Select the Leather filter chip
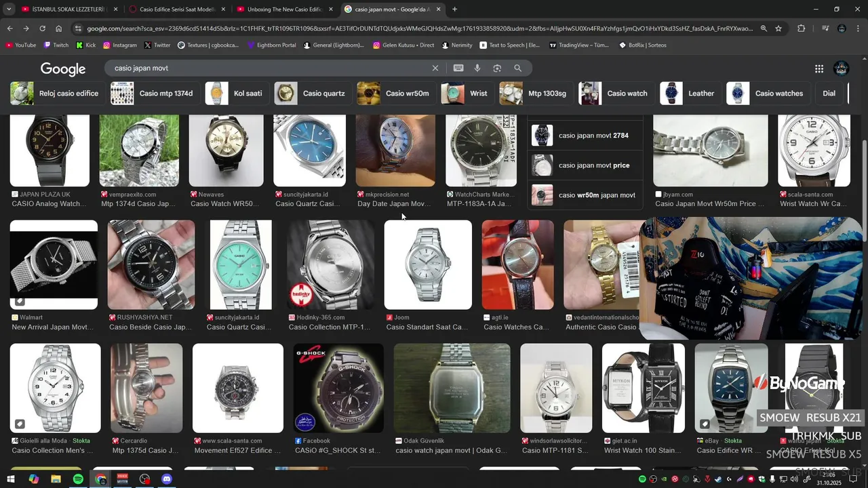The image size is (868, 488). click(690, 94)
